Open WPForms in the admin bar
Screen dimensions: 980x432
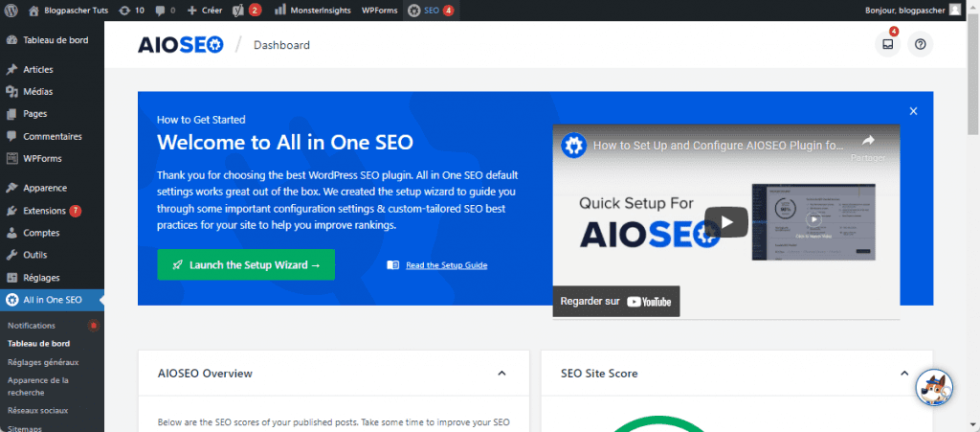point(379,10)
